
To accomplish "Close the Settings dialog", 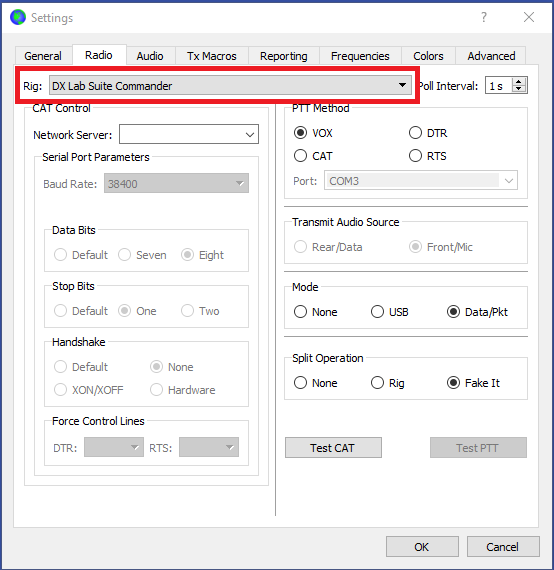I will (529, 17).
